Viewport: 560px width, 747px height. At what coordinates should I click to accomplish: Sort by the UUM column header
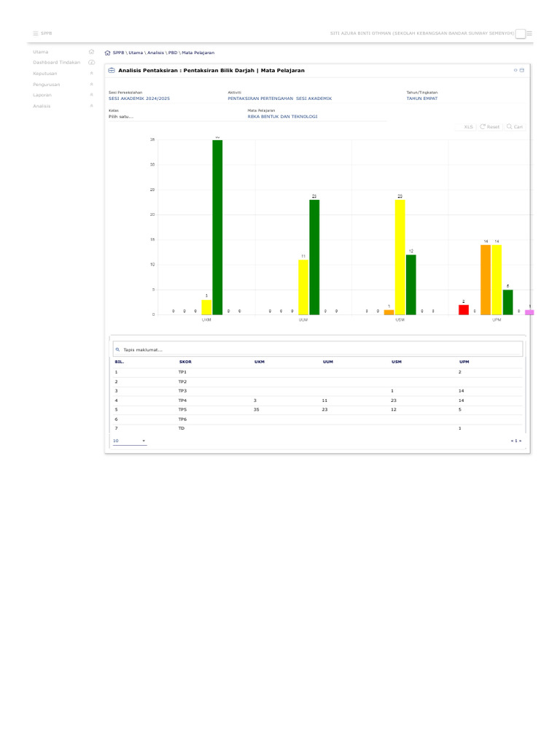[x=328, y=362]
